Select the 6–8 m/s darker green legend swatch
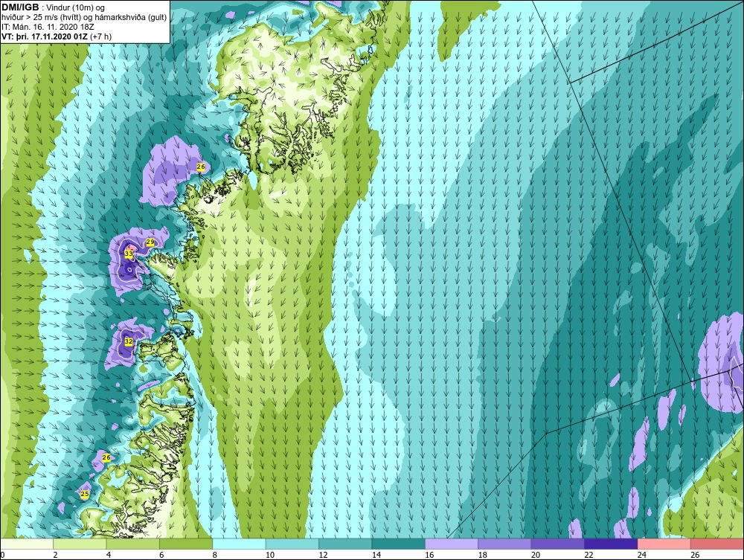744x560 pixels. point(186,544)
